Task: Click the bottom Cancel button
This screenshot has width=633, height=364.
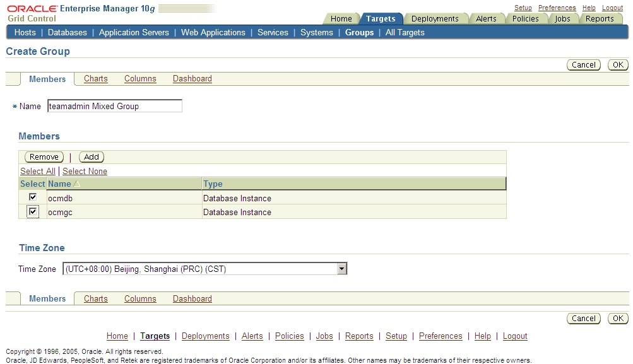Action: (x=584, y=319)
